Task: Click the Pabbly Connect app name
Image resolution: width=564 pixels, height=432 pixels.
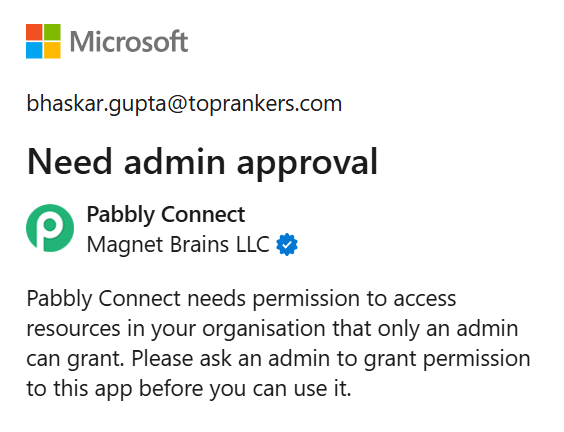Action: coord(166,215)
